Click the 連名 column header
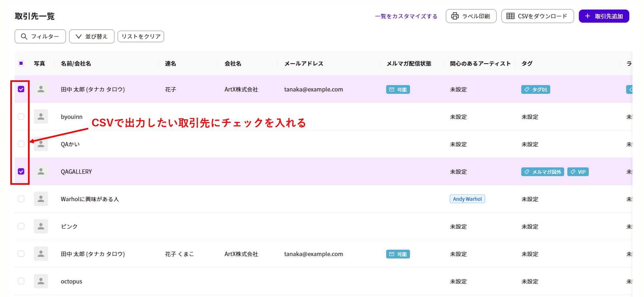This screenshot has height=297, width=644. pyautogui.click(x=171, y=64)
